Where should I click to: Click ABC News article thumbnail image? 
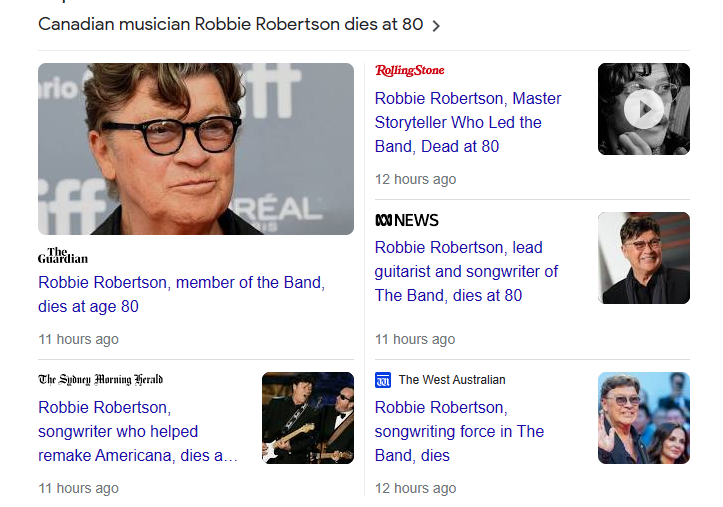click(x=643, y=258)
